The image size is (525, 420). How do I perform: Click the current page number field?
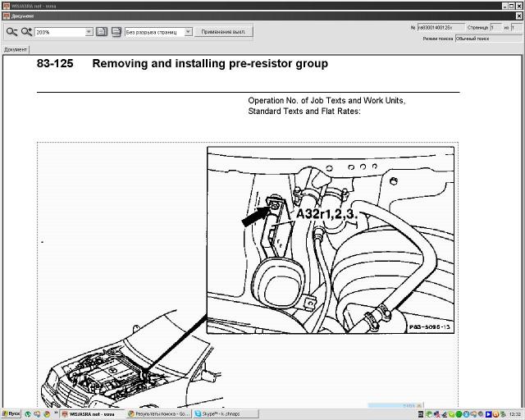[495, 27]
